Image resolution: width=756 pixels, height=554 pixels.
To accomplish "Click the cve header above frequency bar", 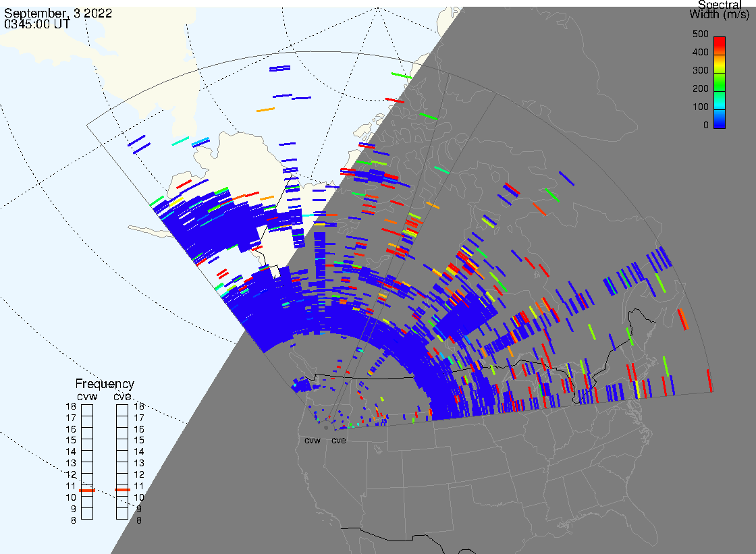I will [x=122, y=396].
